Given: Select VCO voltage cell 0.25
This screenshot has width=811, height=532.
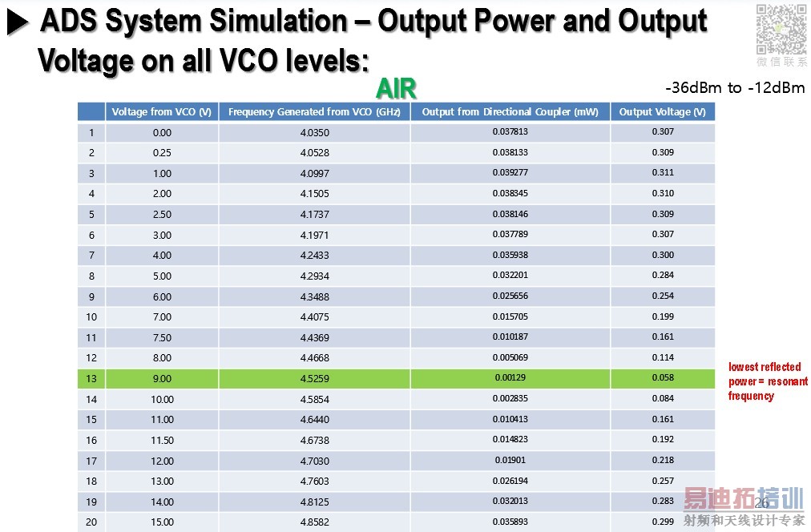Looking at the screenshot, I should (x=162, y=153).
